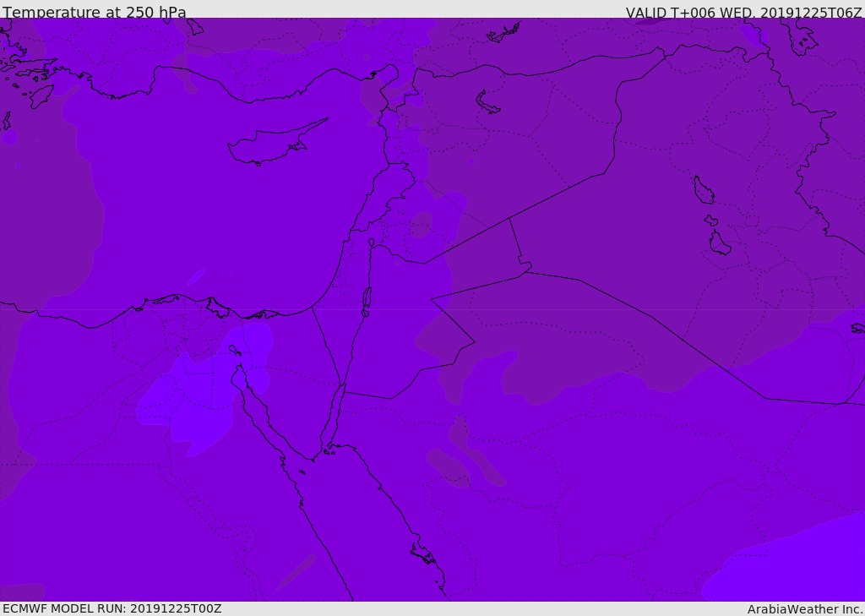Click the 'VALID T+006 WED. 20191225T06Z' label
Screen dimensions: 865x616
tap(743, 12)
